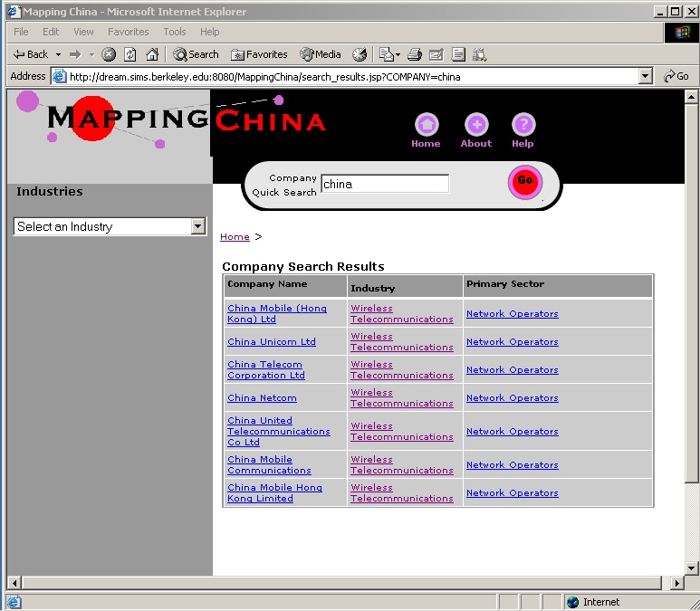Image resolution: width=700 pixels, height=611 pixels.
Task: Open the Help menu
Action: (x=209, y=32)
